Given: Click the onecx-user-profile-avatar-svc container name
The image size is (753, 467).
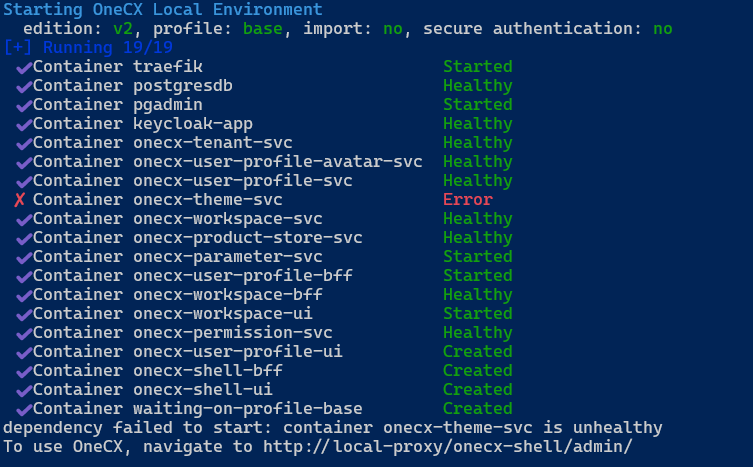Looking at the screenshot, I should (x=277, y=162).
